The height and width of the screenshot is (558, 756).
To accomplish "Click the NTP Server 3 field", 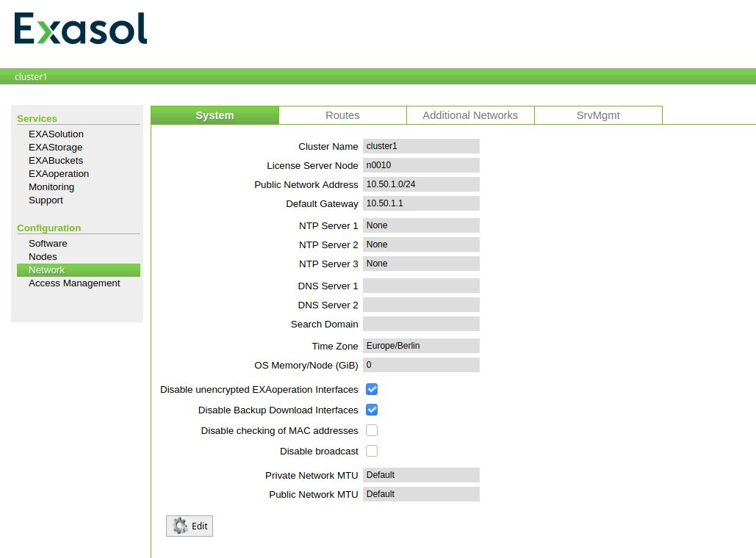I will pos(422,264).
